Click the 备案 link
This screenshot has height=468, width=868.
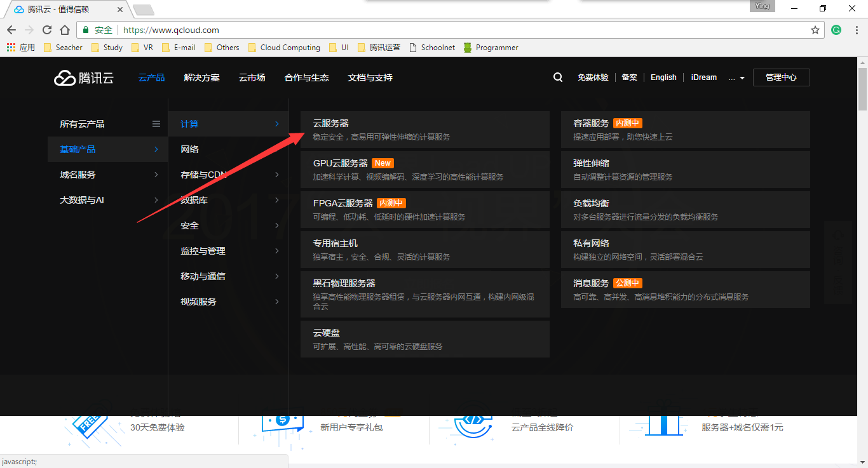coord(629,77)
